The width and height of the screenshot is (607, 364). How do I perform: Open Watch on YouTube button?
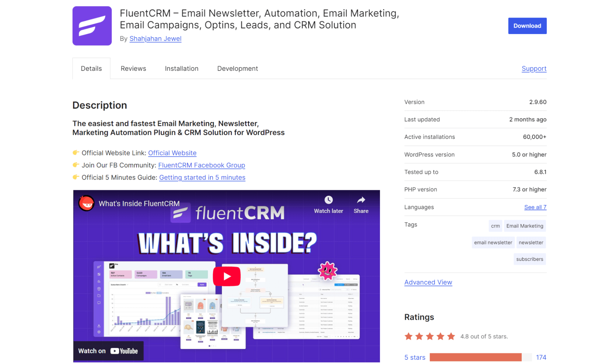point(108,351)
